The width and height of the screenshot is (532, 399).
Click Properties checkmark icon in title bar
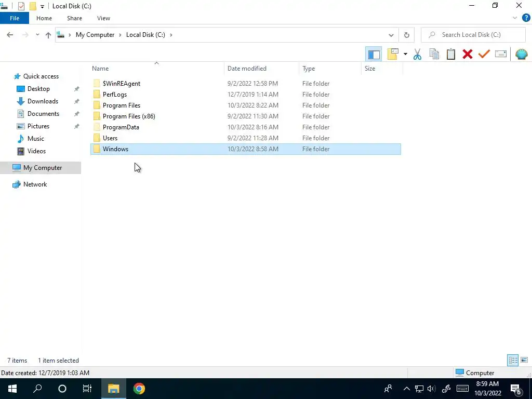pyautogui.click(x=21, y=6)
